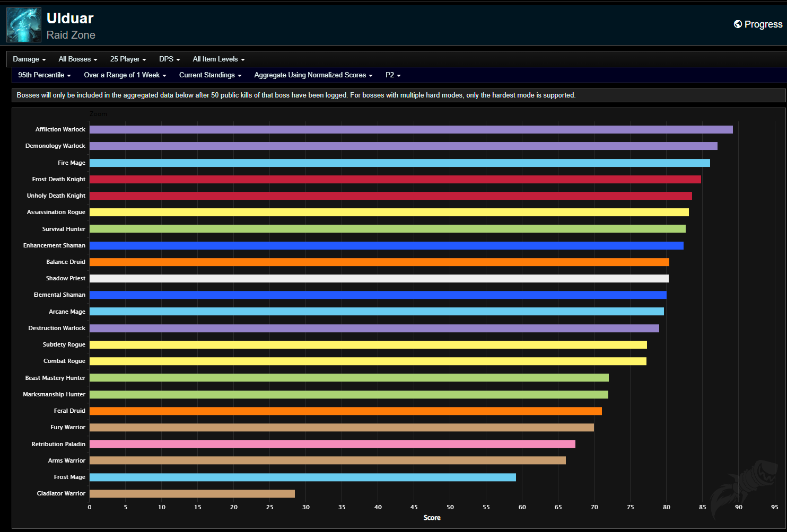Open the P2 phase dropdown

(393, 75)
